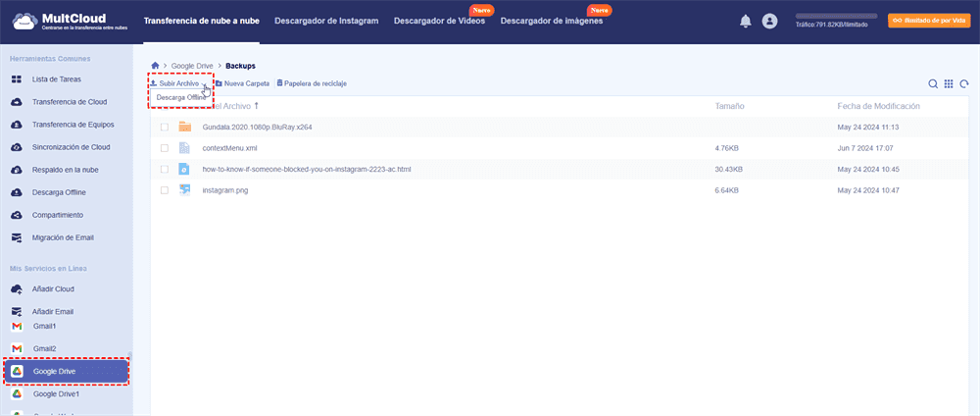Viewport: 980px width, 416px height.
Task: Check the Gundala.2020.1080p.BluRay.x264 checkbox
Action: pos(165,127)
